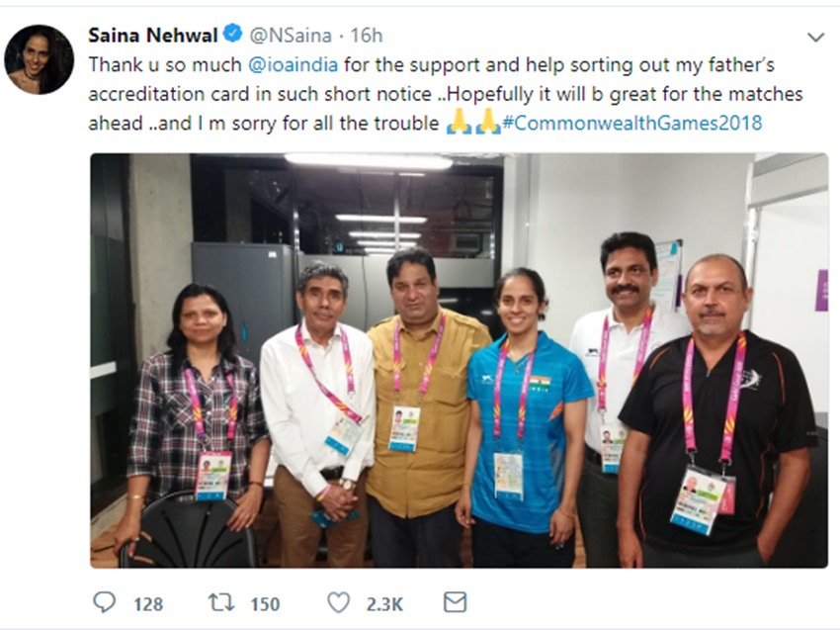
Task: Send tweet via the envelope message icon
Action: [x=455, y=602]
